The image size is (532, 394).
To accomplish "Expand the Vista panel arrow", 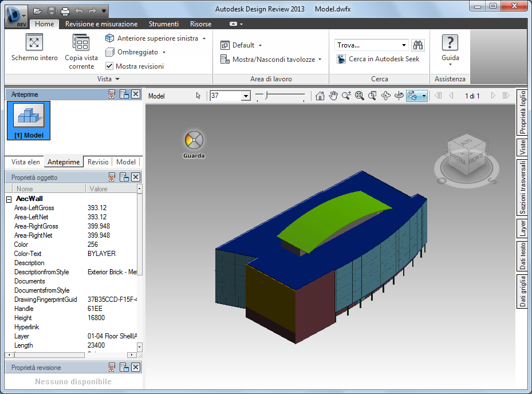I will (x=117, y=79).
